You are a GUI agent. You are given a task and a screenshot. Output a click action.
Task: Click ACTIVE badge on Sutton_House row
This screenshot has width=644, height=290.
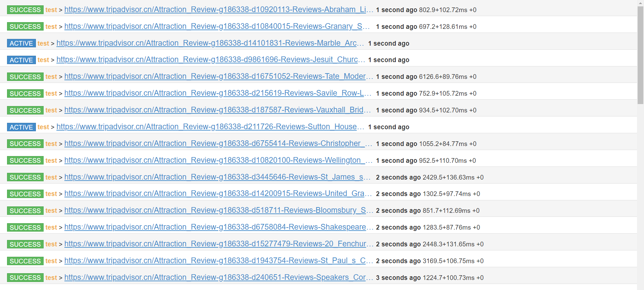21,127
